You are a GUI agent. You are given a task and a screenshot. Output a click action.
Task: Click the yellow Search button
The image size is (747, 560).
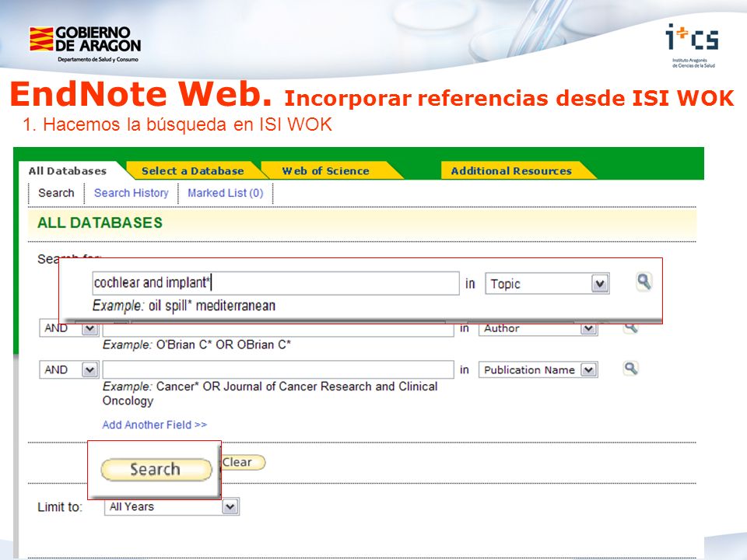coord(156,470)
